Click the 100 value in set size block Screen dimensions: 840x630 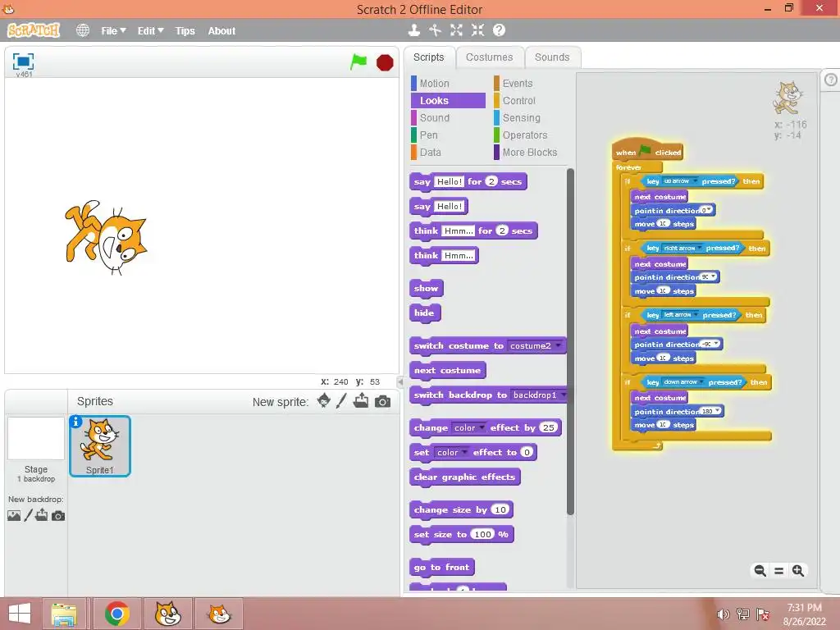[x=482, y=534]
